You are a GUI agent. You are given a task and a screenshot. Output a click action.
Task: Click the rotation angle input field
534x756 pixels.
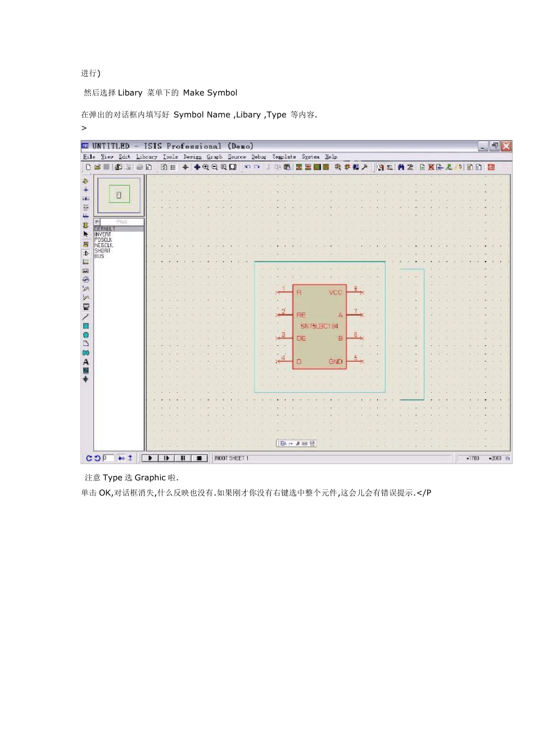[x=108, y=458]
